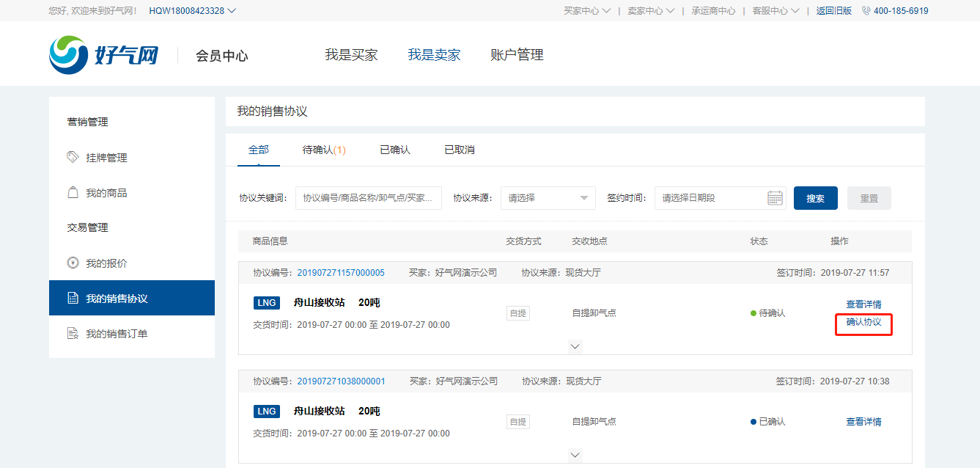Click the 我的销售订单 order icon
980x468 pixels.
click(73, 334)
